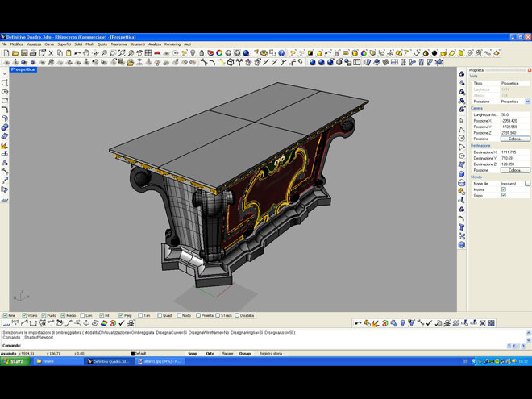Screen dimensions: 532x399
Task: Click the Lunghezza focale value 50.0
Action: click(x=515, y=114)
